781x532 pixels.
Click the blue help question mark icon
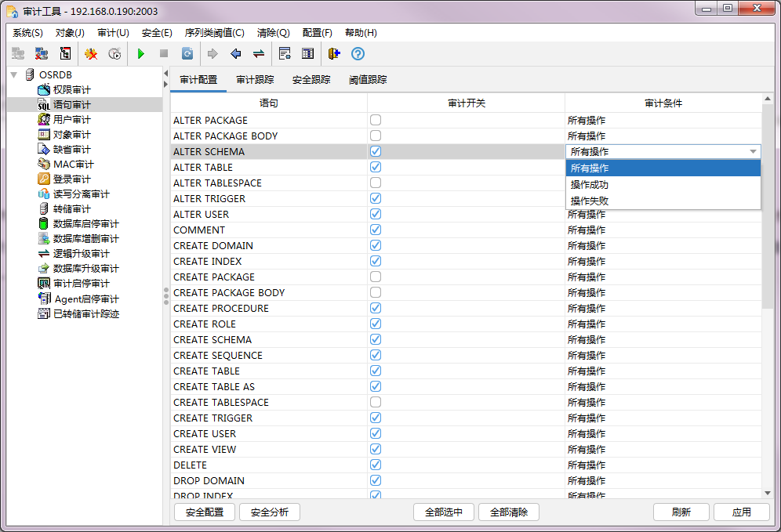click(x=358, y=54)
